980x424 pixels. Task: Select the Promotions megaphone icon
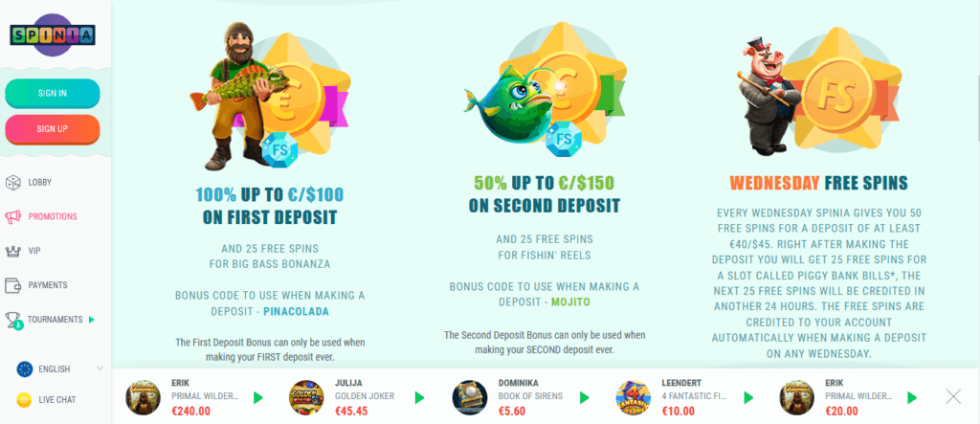coord(12,216)
